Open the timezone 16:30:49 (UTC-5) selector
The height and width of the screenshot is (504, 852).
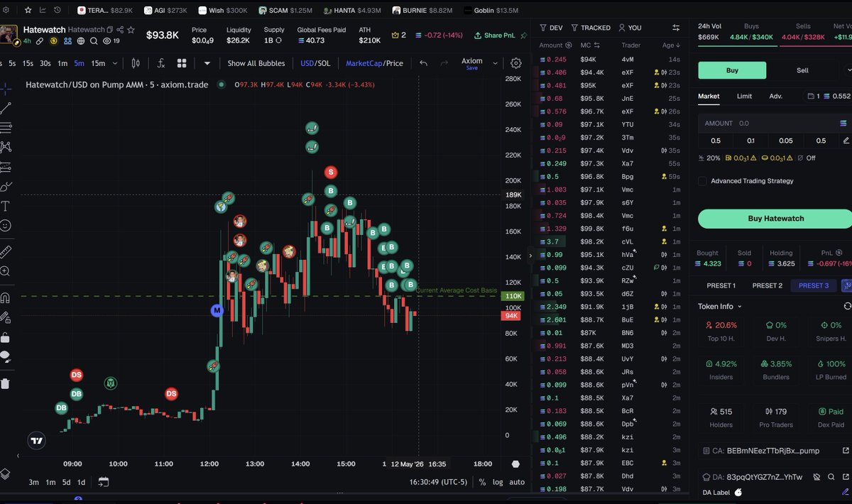[439, 482]
